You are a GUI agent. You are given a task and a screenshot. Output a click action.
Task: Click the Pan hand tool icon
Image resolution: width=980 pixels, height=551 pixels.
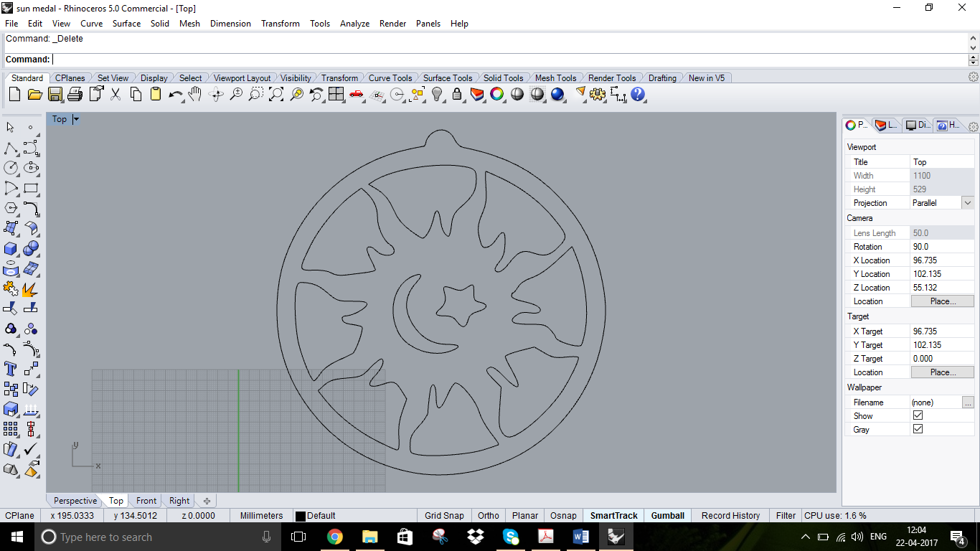click(195, 94)
